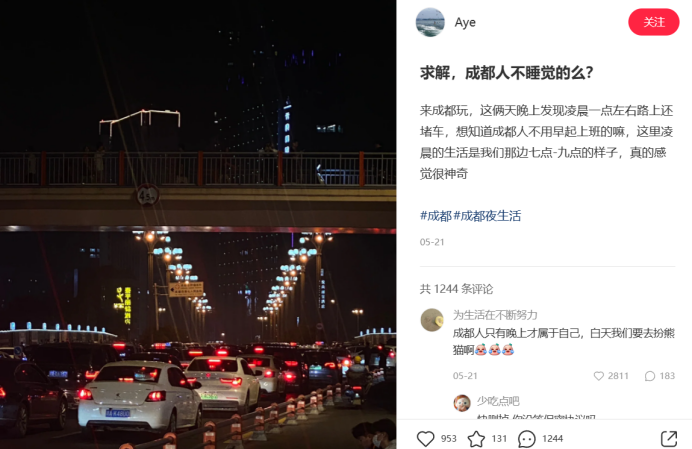Open the night traffic photo

(x=198, y=224)
